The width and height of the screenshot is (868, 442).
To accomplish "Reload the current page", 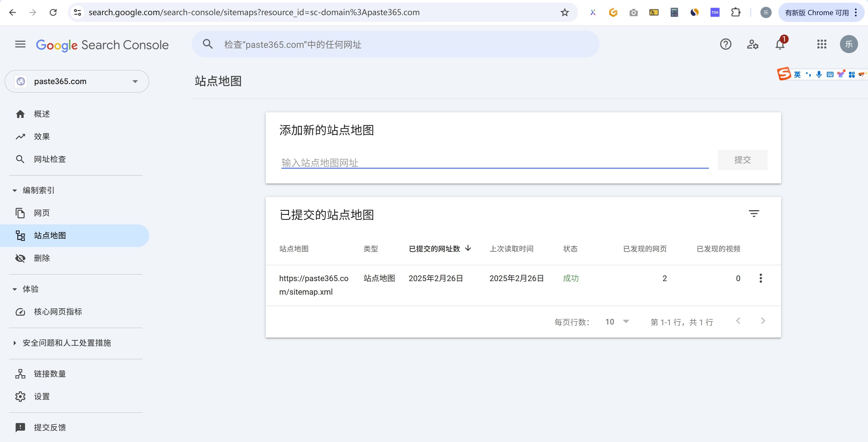I will 53,12.
